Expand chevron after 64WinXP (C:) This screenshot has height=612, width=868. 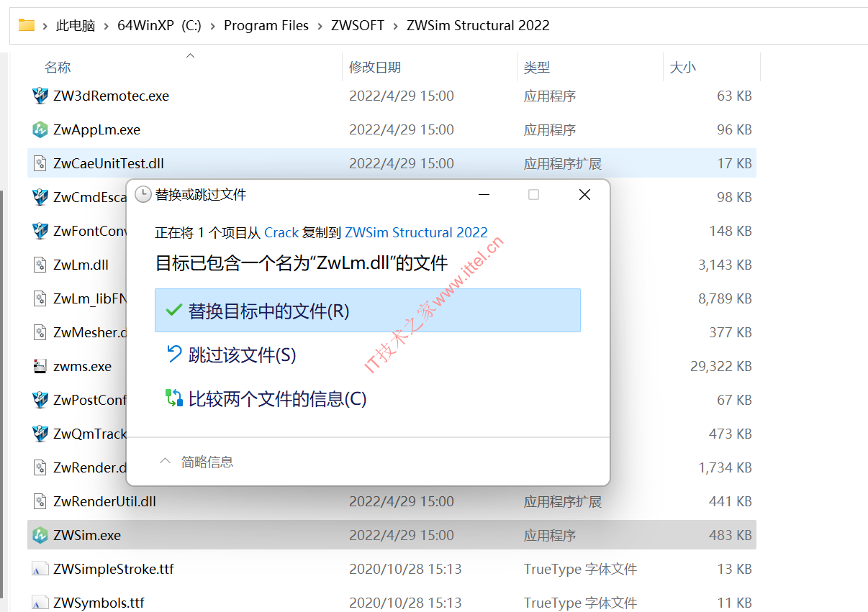pyautogui.click(x=213, y=26)
